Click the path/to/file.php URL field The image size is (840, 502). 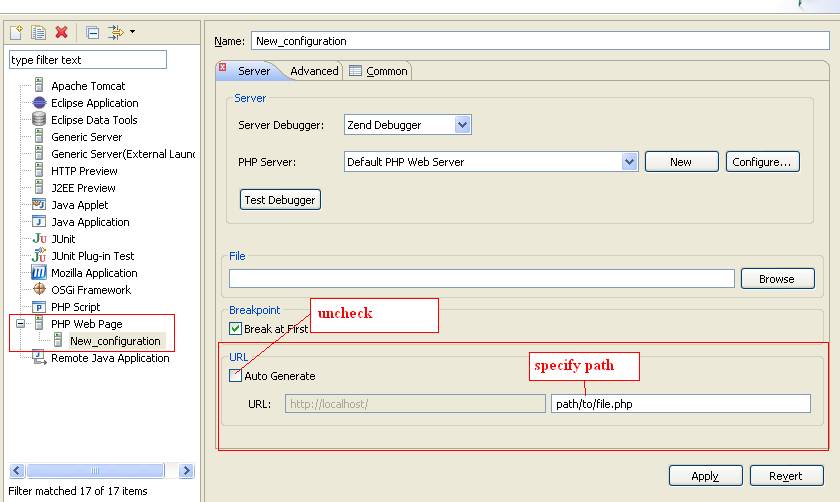click(681, 404)
